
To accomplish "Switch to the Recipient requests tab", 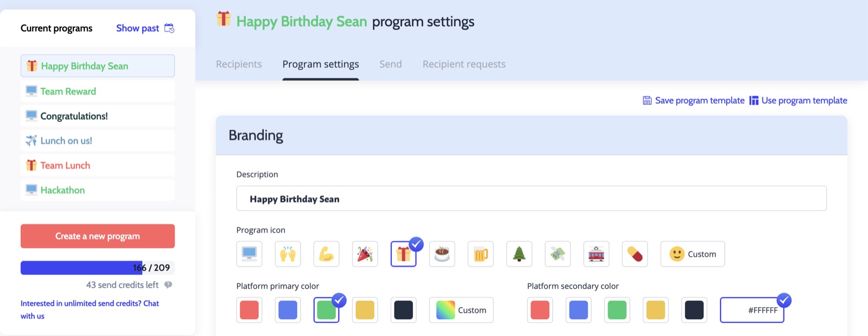I will tap(464, 64).
